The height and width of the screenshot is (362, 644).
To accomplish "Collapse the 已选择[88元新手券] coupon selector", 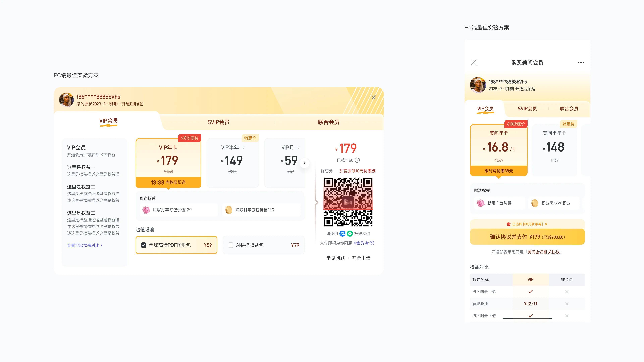I will coord(546,224).
